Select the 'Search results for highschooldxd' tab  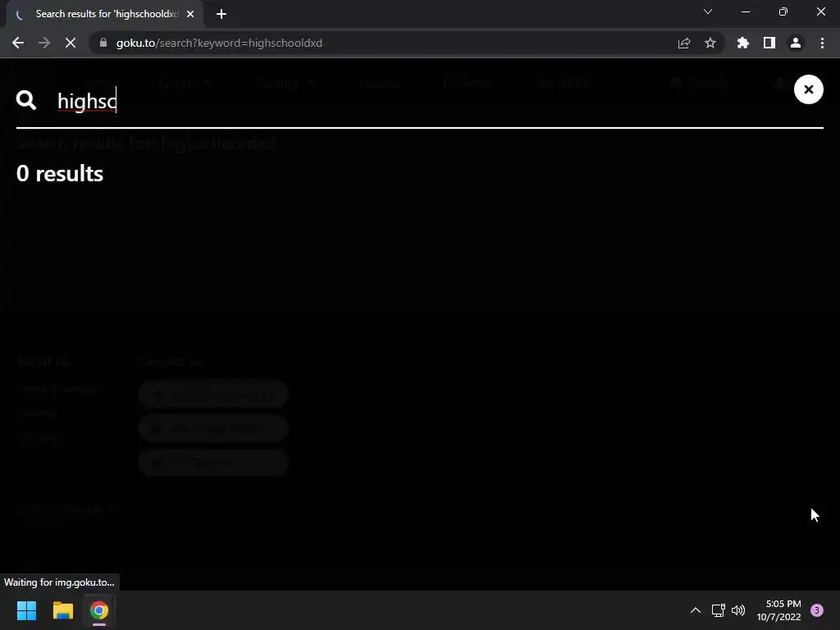tap(105, 14)
